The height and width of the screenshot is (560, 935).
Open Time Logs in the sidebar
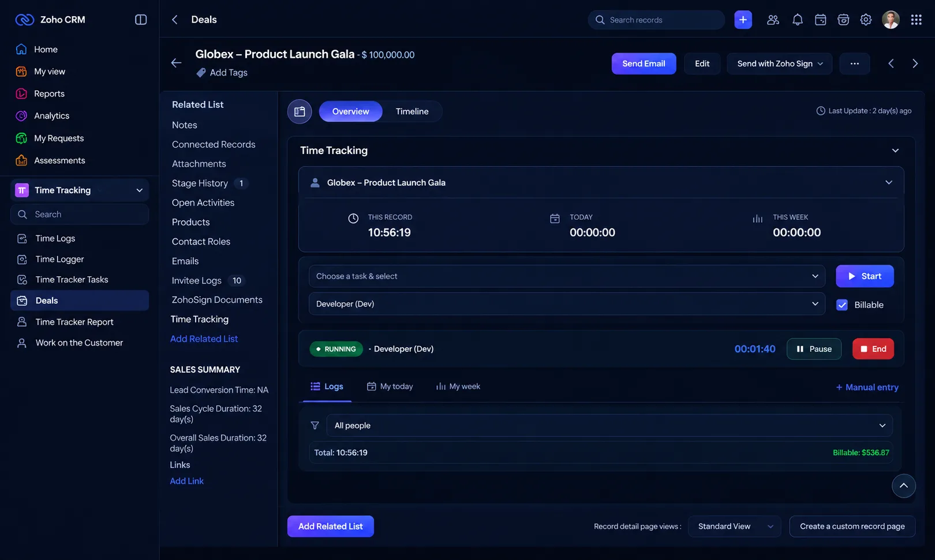pyautogui.click(x=55, y=239)
